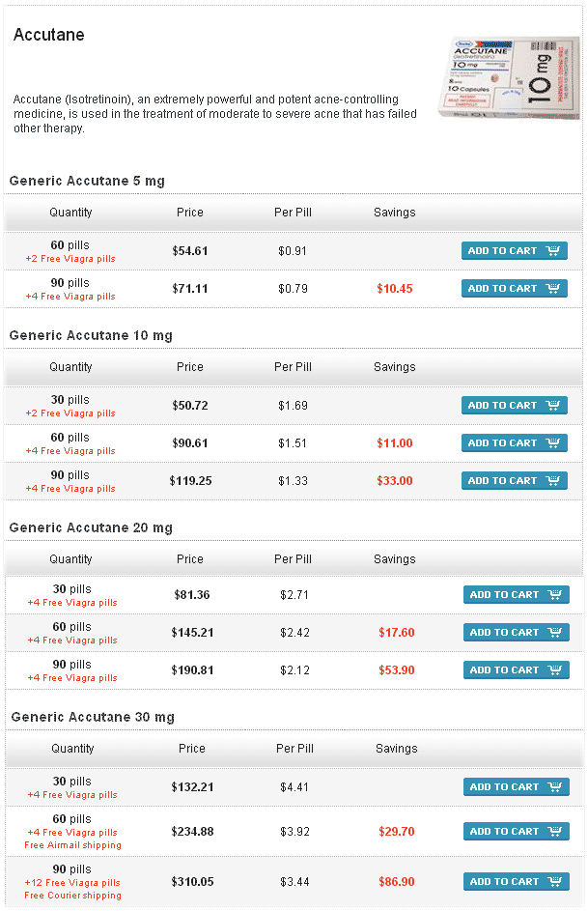
Task: Add 60 pills of Accutane 5 mg to cart
Action: coord(515,251)
